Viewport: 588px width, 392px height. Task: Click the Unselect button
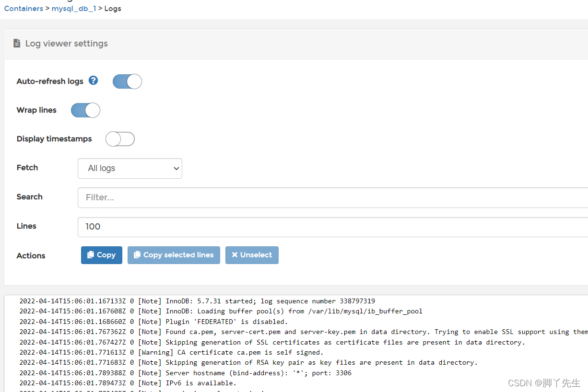252,255
